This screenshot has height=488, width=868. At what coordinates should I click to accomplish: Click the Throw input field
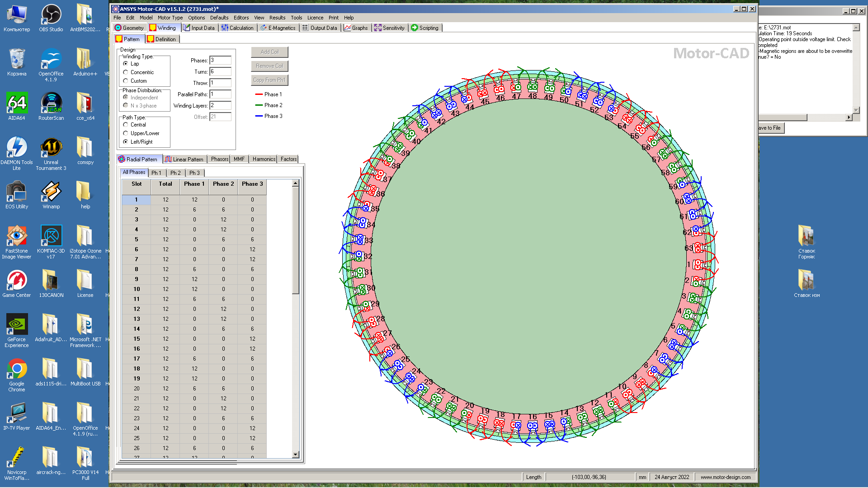220,83
